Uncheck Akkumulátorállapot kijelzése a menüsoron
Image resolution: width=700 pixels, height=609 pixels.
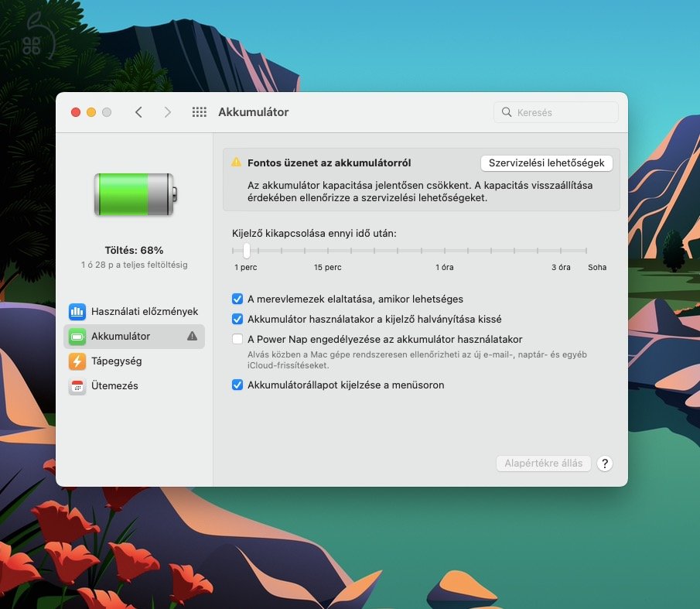pyautogui.click(x=237, y=384)
